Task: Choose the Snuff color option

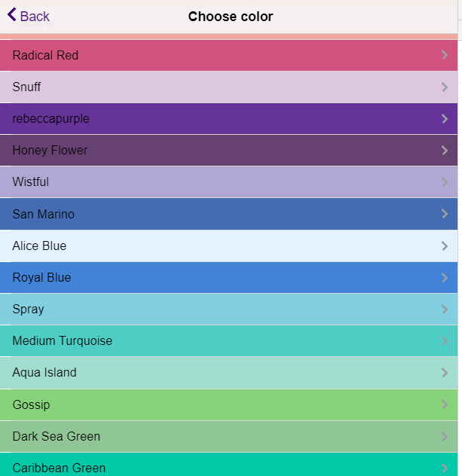Action: click(27, 87)
